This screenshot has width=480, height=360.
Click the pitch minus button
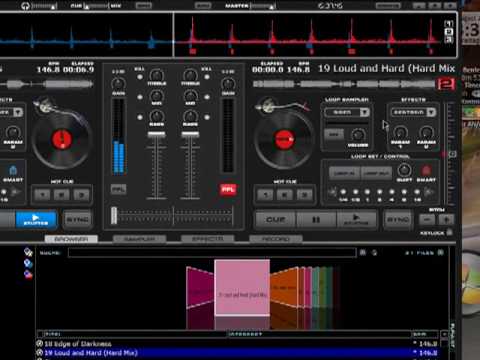[x=427, y=220]
